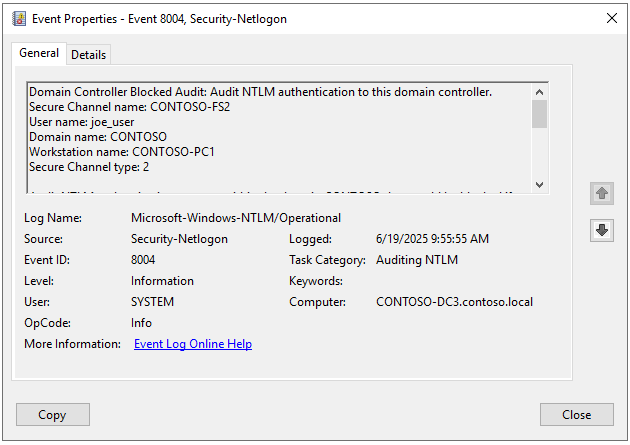Click the description box scroll-up arrow

tap(539, 91)
